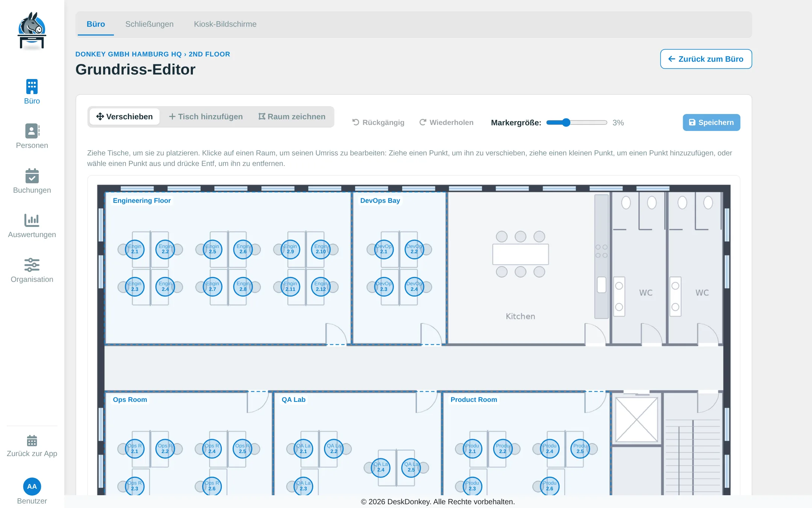Select desk marker Engin 2.1
The image size is (812, 508).
135,249
